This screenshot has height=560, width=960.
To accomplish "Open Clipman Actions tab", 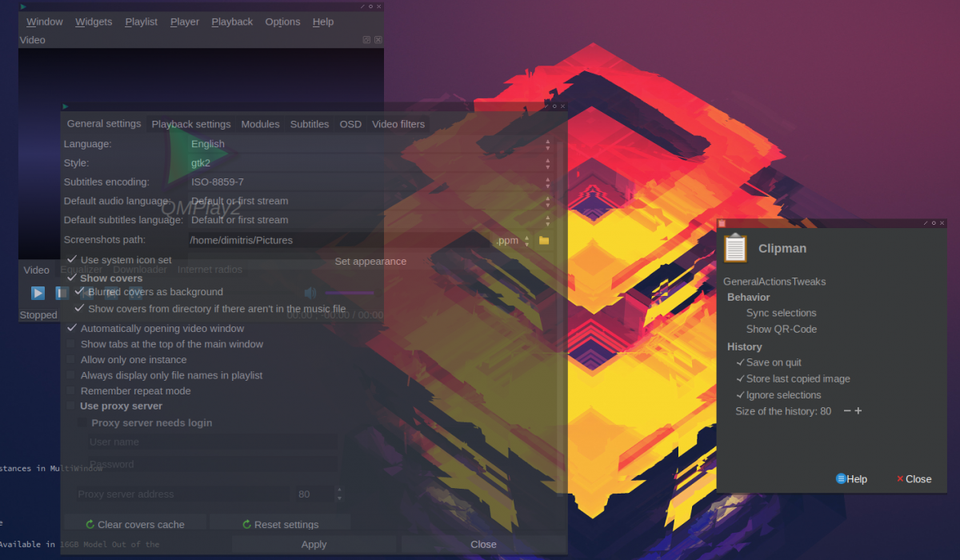I will click(x=775, y=282).
